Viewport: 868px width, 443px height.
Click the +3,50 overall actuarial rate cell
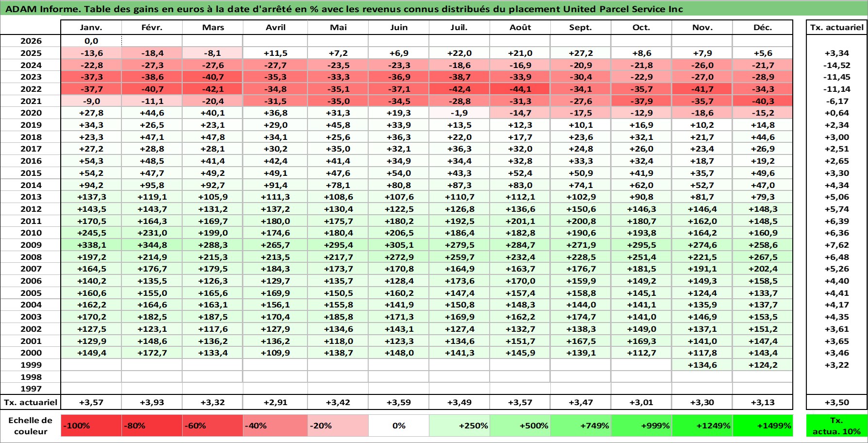click(836, 402)
